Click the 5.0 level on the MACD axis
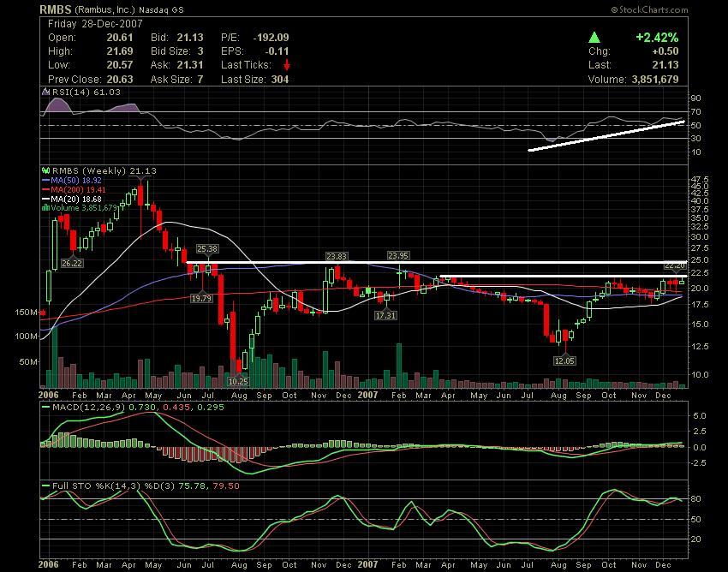728x572 pixels. click(x=698, y=415)
